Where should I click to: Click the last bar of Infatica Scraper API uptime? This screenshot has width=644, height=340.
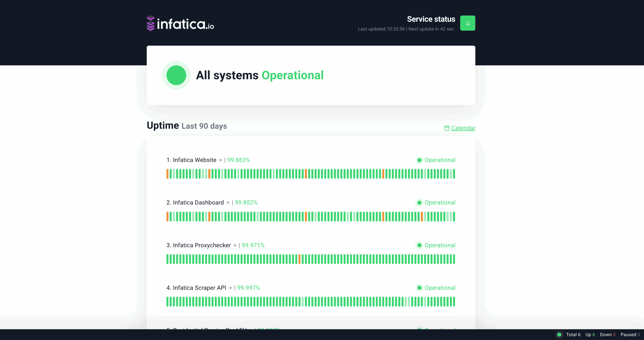tap(454, 301)
